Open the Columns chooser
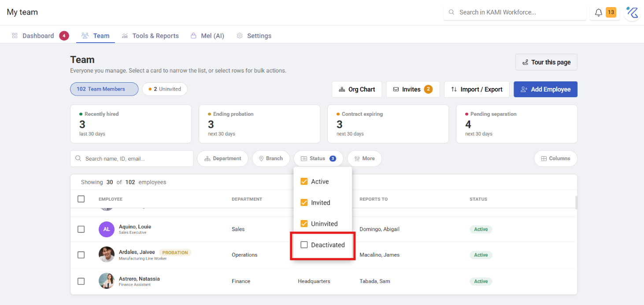644x305 pixels. (x=555, y=158)
